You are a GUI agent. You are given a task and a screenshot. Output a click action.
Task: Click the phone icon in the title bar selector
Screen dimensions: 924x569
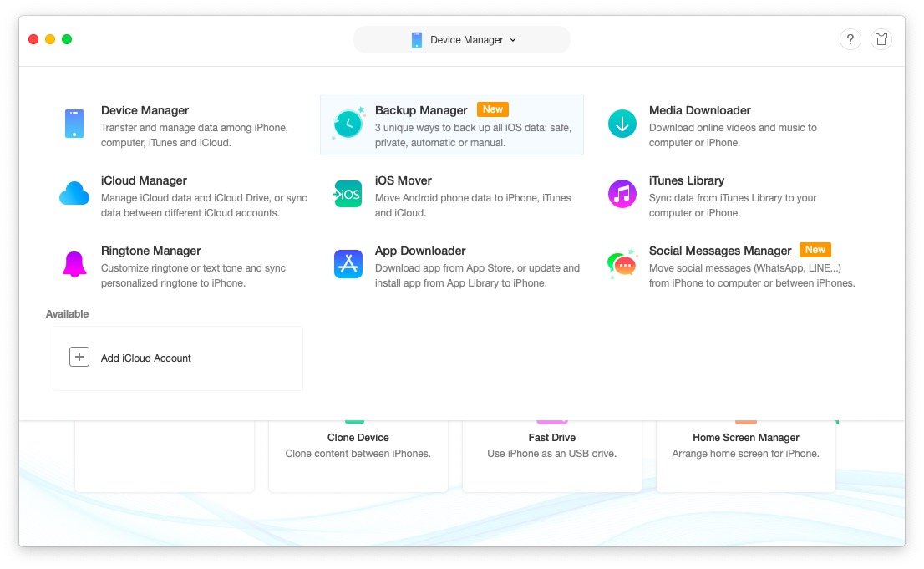[x=417, y=40]
